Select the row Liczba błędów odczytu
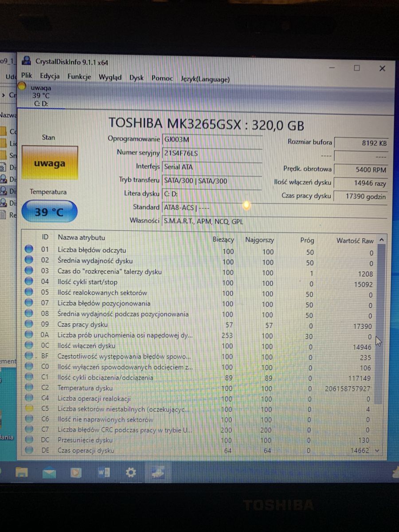Screen dimensions: 399x532 [x=199, y=250]
